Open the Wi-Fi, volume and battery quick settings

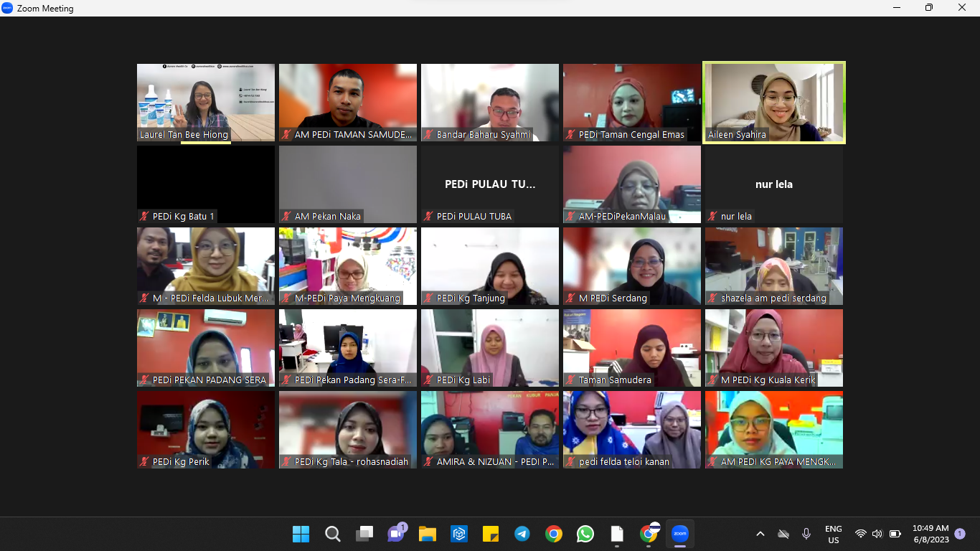[x=877, y=534]
